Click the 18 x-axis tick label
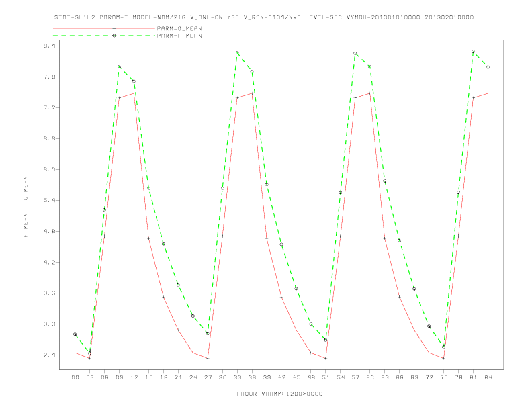Viewport: 532px width, 411px height. [163, 377]
